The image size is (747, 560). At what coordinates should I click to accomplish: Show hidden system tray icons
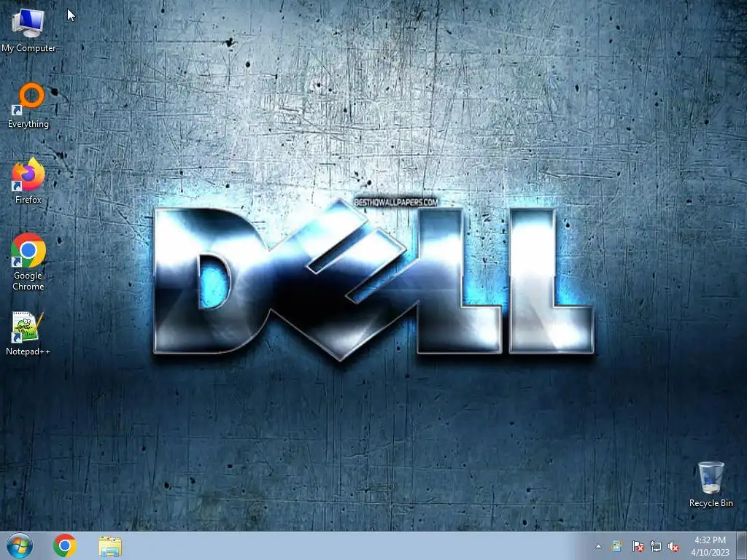pos(598,546)
